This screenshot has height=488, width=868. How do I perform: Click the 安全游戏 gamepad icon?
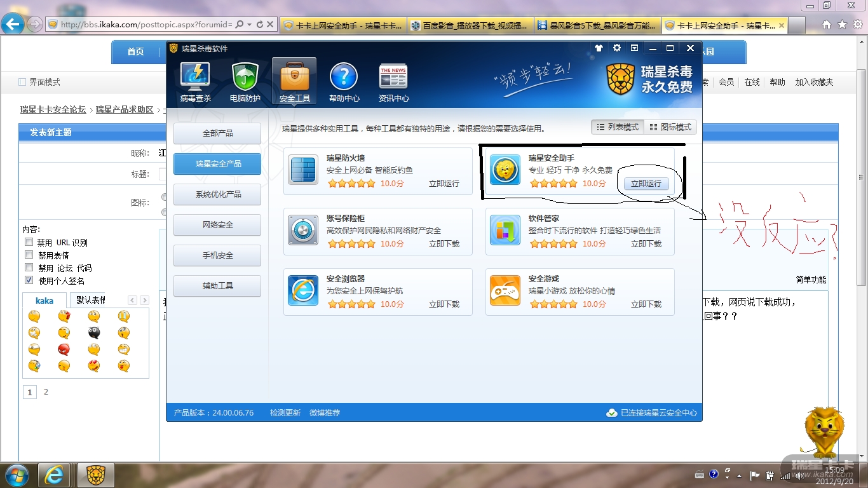pos(505,291)
